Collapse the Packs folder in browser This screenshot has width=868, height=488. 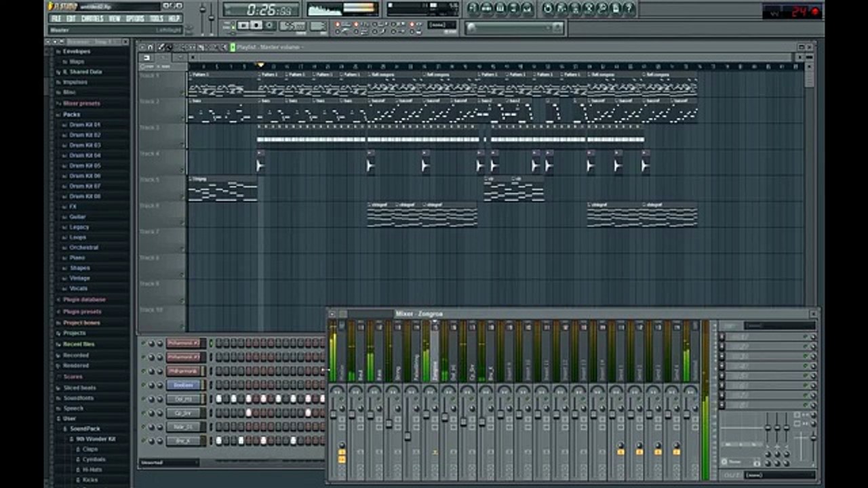(72, 115)
